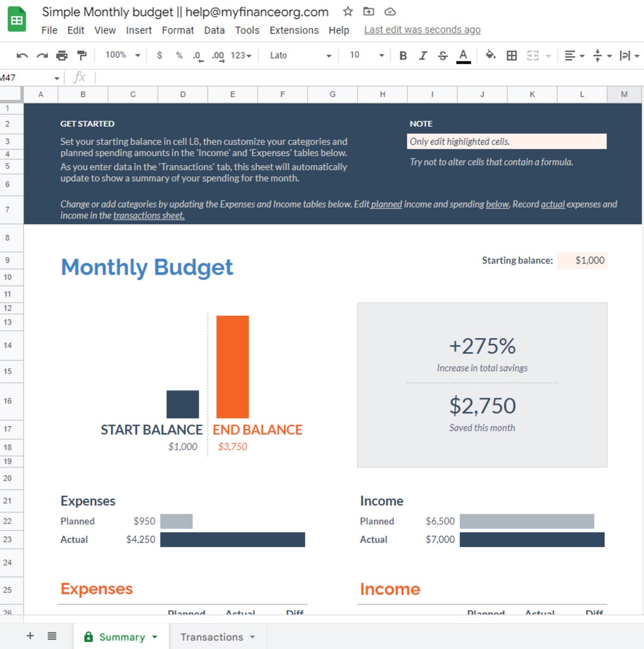The height and width of the screenshot is (649, 644).
Task: Open the File menu
Action: click(x=49, y=30)
